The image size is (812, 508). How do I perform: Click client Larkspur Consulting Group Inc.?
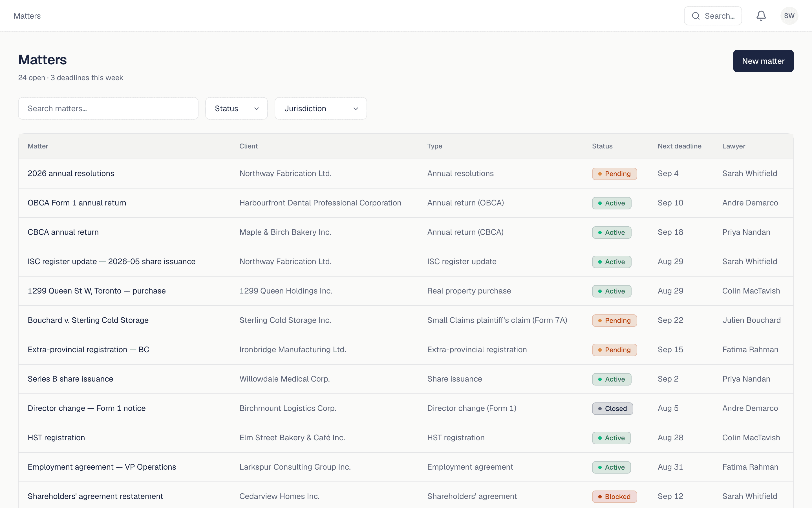click(295, 467)
